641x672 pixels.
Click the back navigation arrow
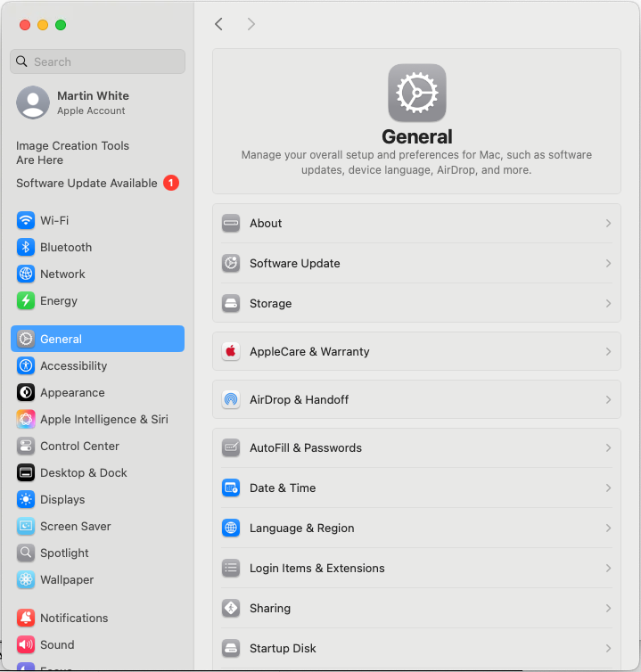(218, 24)
